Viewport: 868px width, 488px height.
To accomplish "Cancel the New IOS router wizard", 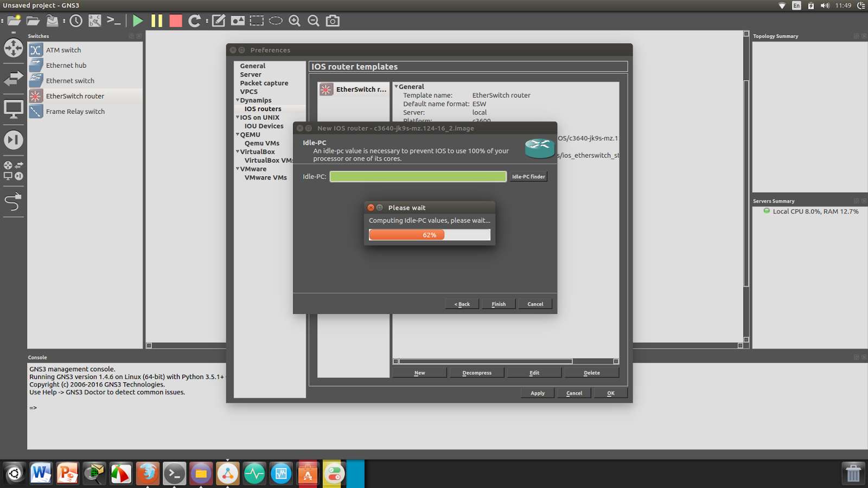I will coord(535,304).
